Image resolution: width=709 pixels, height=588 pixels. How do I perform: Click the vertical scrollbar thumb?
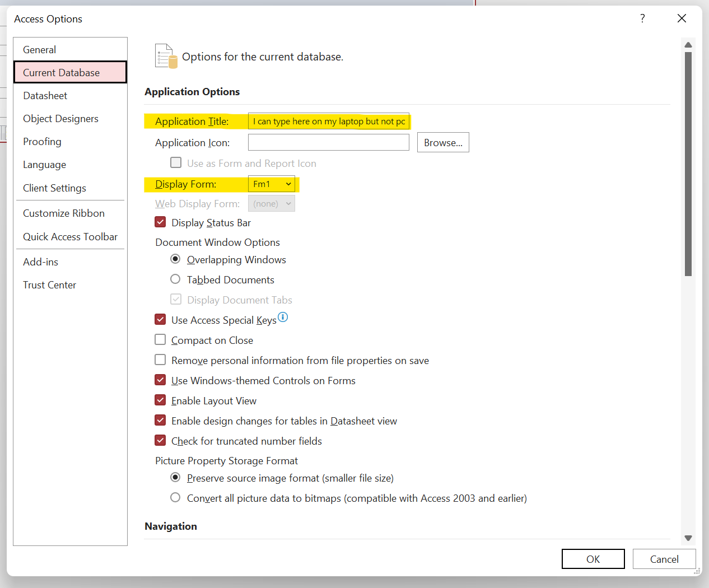688,164
